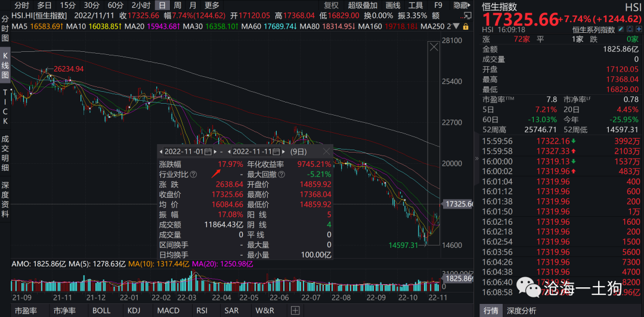
Task: Click help icon next to 最大回撤
Action: [281, 175]
